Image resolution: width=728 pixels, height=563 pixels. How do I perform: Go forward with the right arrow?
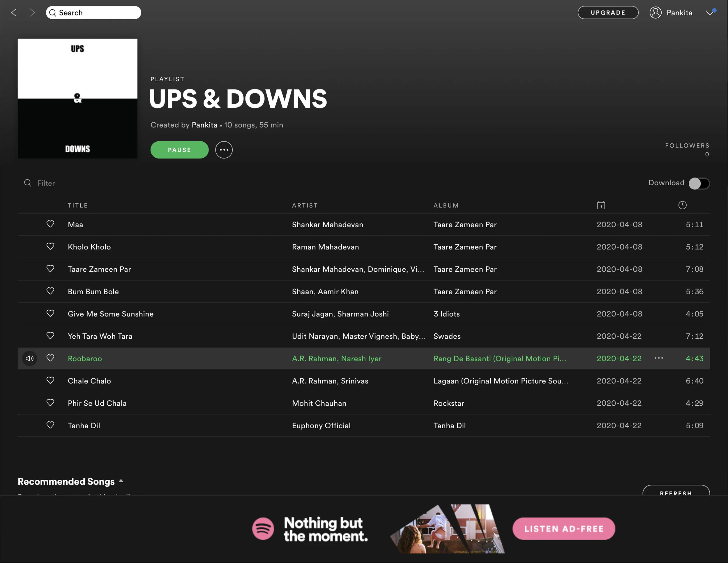(x=32, y=13)
